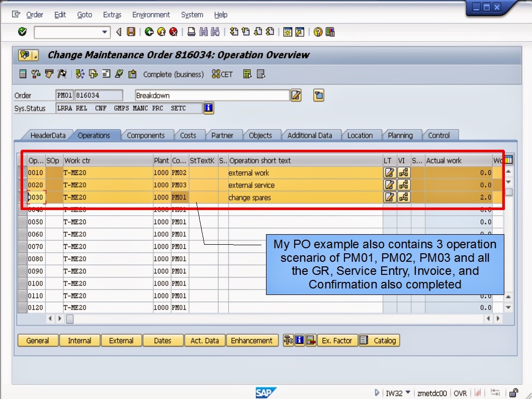This screenshot has height=399, width=532.
Task: Click the Save floppy disk icon
Action: coord(131,32)
